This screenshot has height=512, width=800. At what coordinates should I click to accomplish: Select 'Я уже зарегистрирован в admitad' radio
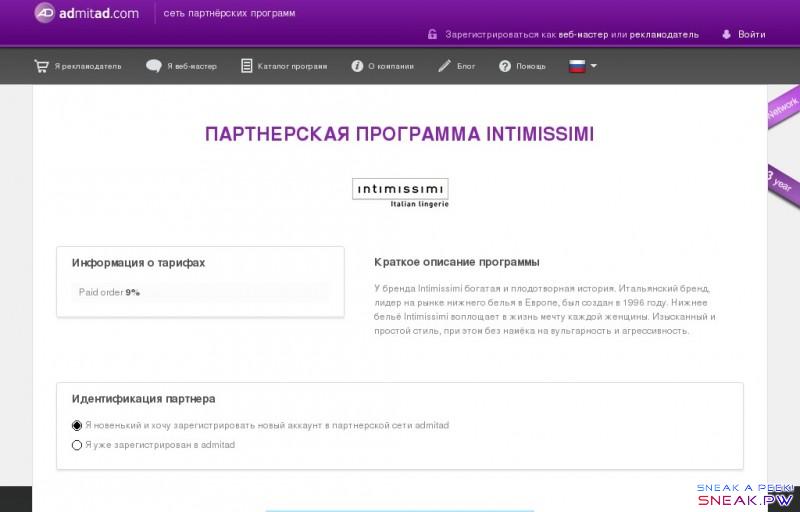pyautogui.click(x=77, y=445)
